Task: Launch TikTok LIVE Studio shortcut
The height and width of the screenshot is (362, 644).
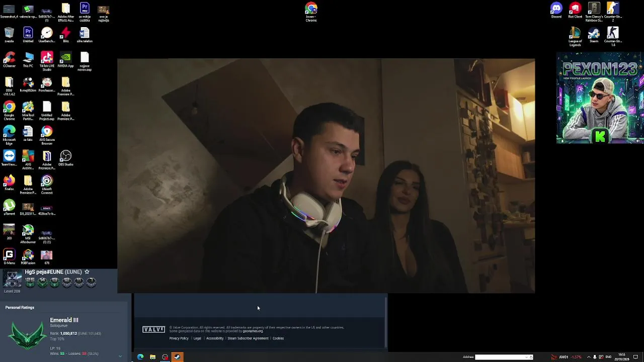Action: point(47,61)
